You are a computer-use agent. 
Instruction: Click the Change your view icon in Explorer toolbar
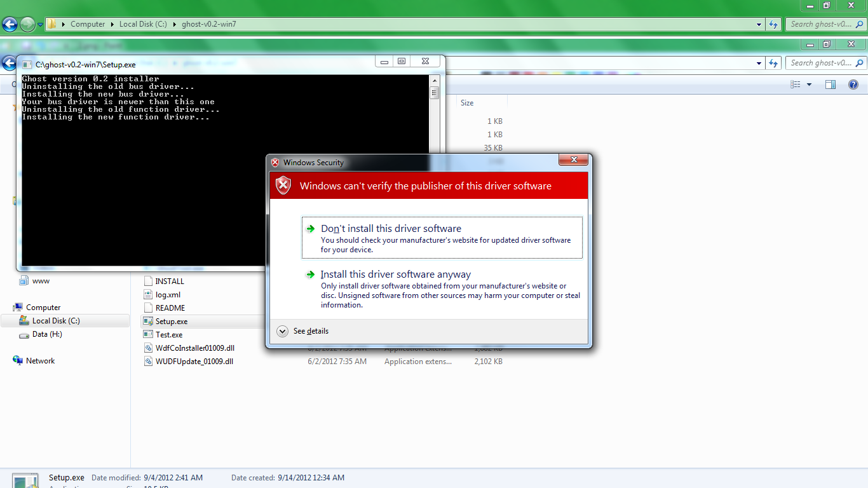[x=796, y=85]
